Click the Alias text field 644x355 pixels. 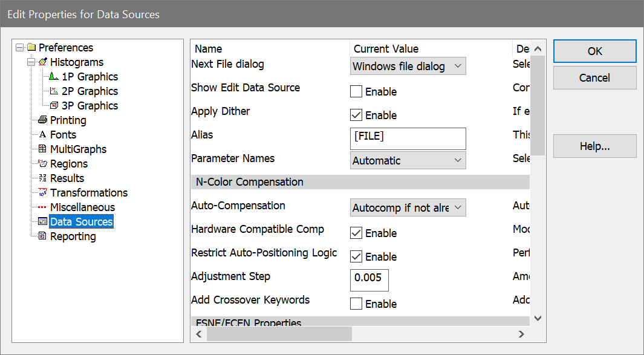tap(408, 138)
